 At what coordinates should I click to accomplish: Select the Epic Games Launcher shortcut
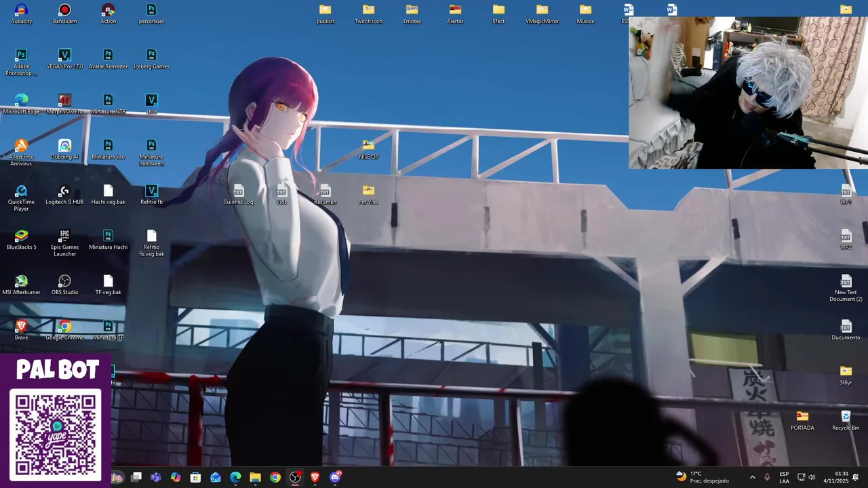point(64,243)
